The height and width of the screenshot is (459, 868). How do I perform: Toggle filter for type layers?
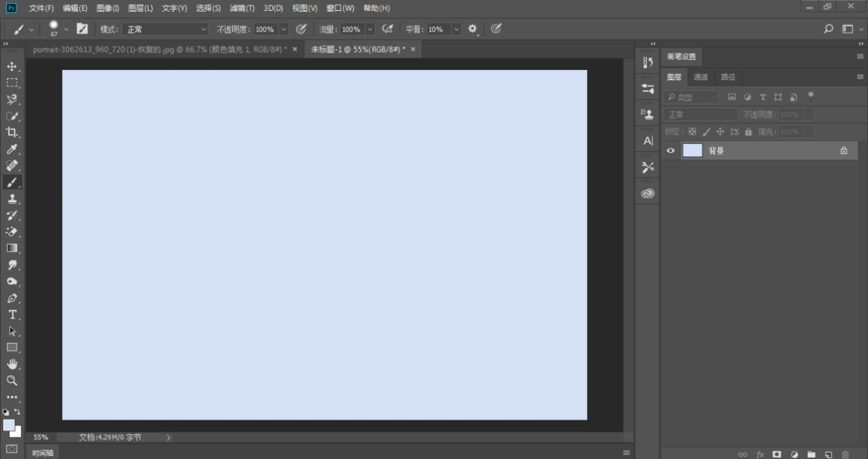click(763, 97)
